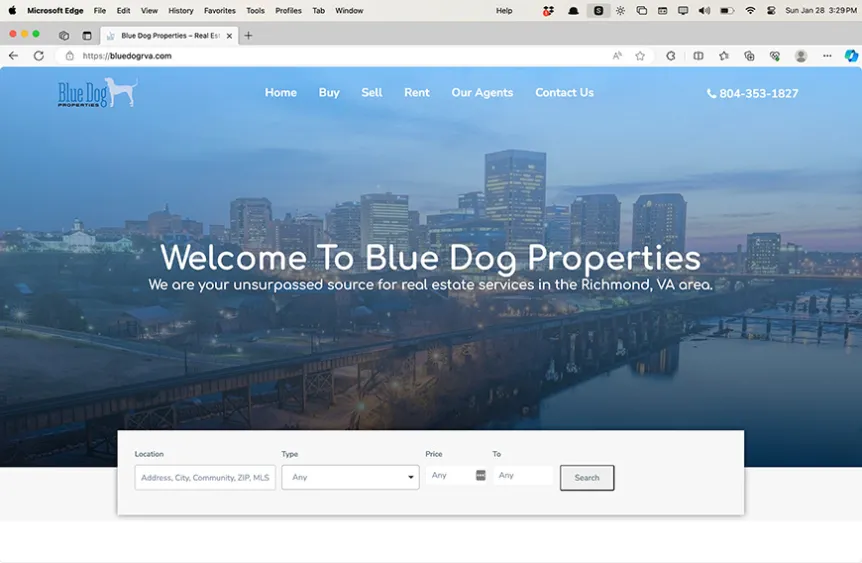Select the Blue Dog Properties browser tab

(x=170, y=36)
